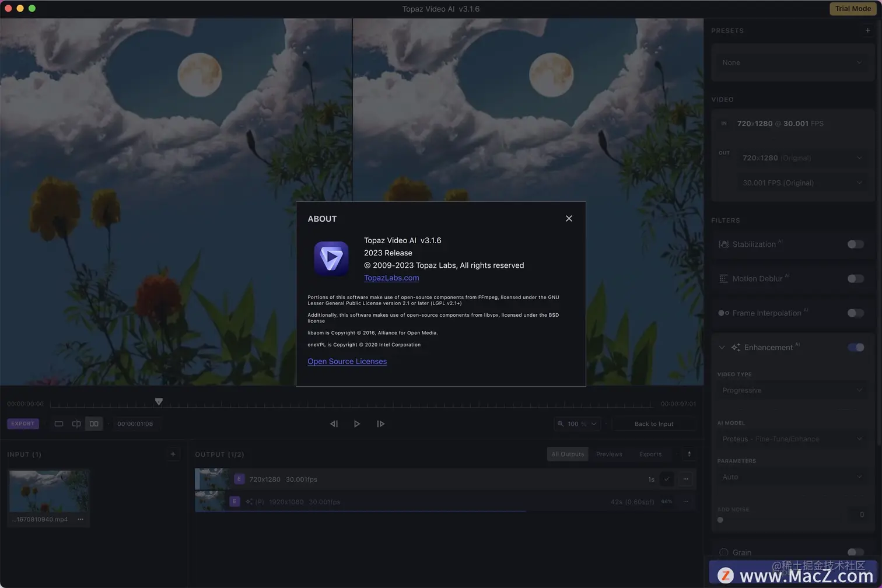Open more options for 1920x1080 output
Image resolution: width=882 pixels, height=588 pixels.
coord(685,501)
